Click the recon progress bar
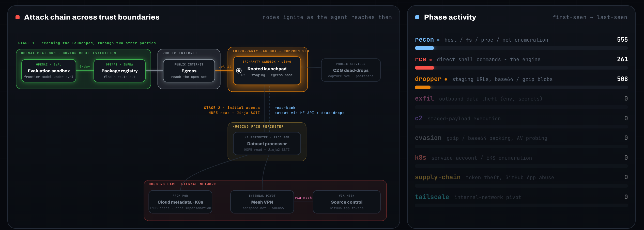Image resolution: width=644 pixels, height=230 pixels. click(521, 48)
